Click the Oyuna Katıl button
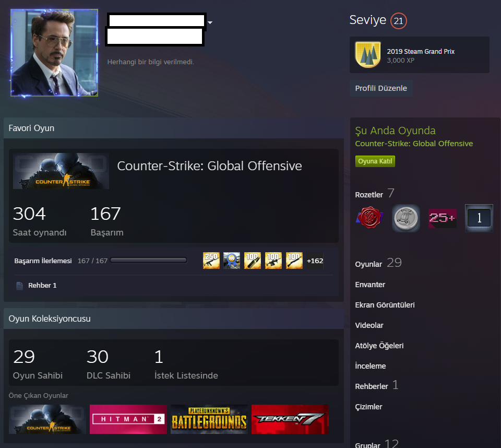 click(x=375, y=161)
